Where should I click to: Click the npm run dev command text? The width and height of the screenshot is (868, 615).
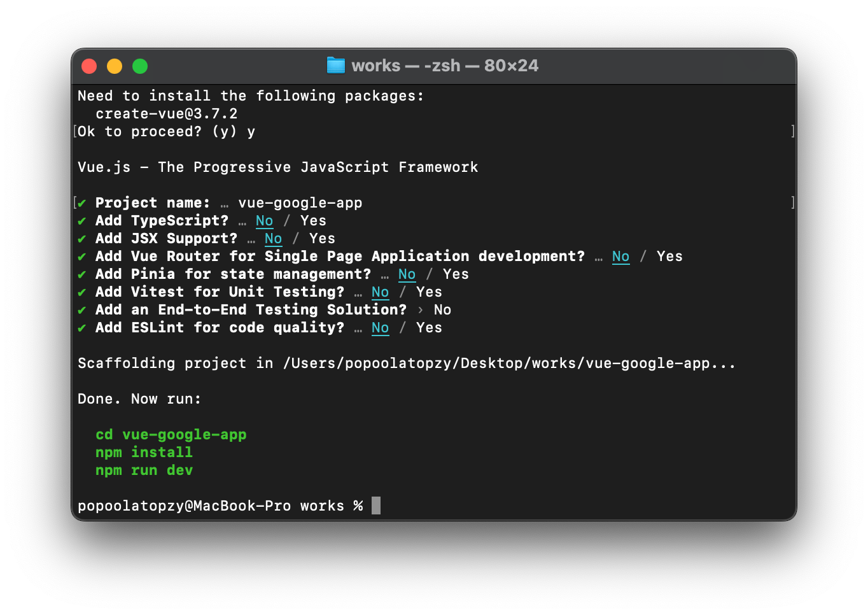coord(144,470)
